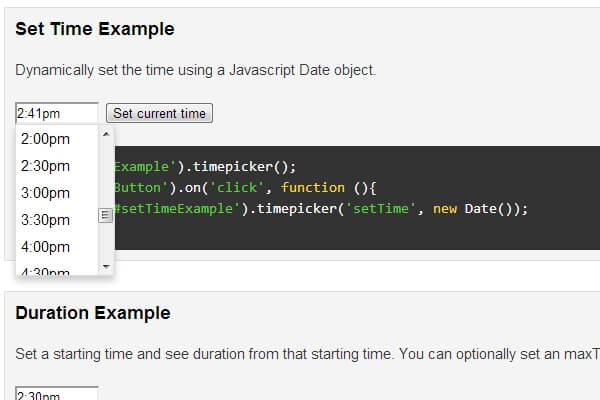Click the 2:41pm time input field
600x400 pixels.
point(57,113)
